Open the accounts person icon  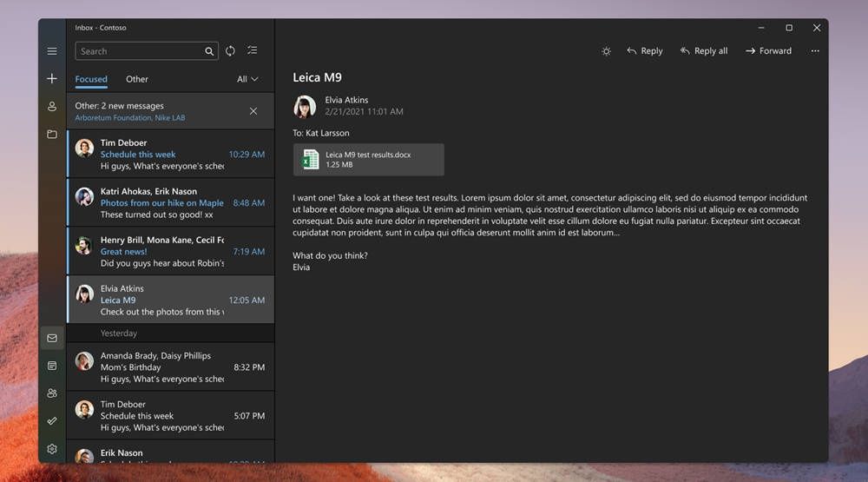tap(52, 106)
